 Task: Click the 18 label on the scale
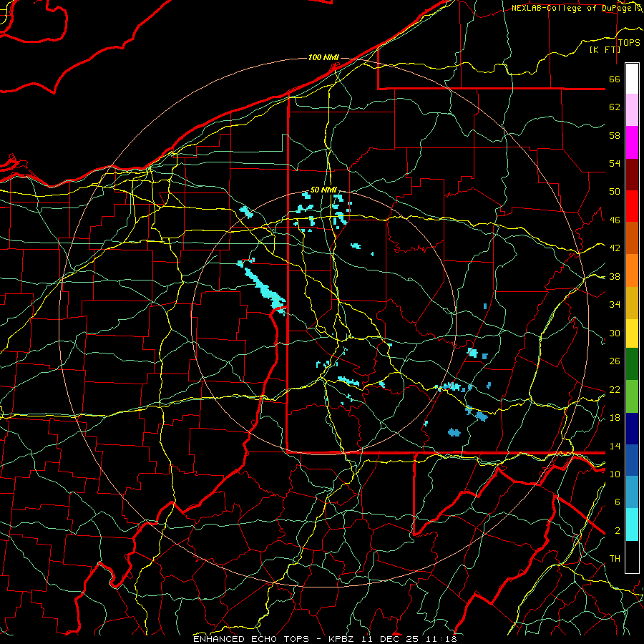click(x=615, y=418)
